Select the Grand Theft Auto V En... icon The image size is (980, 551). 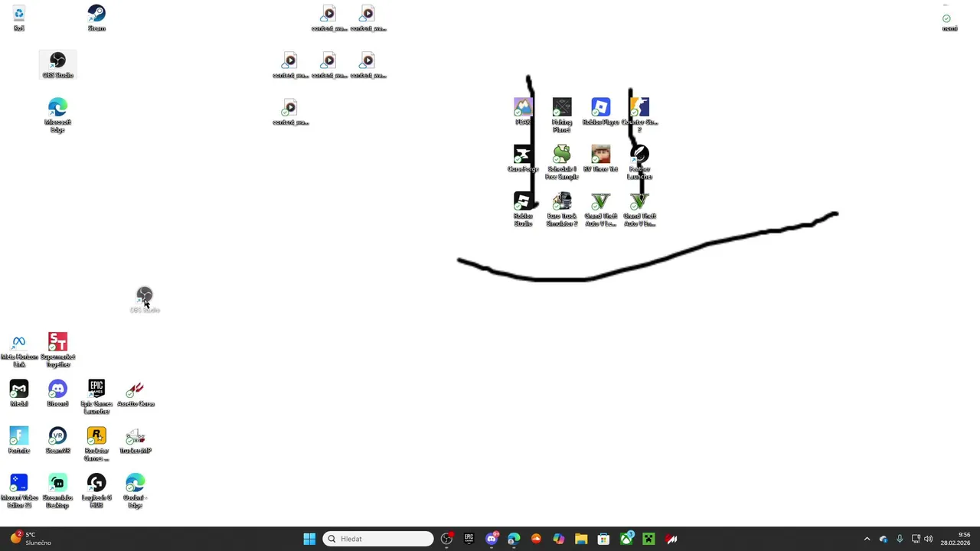pos(640,209)
